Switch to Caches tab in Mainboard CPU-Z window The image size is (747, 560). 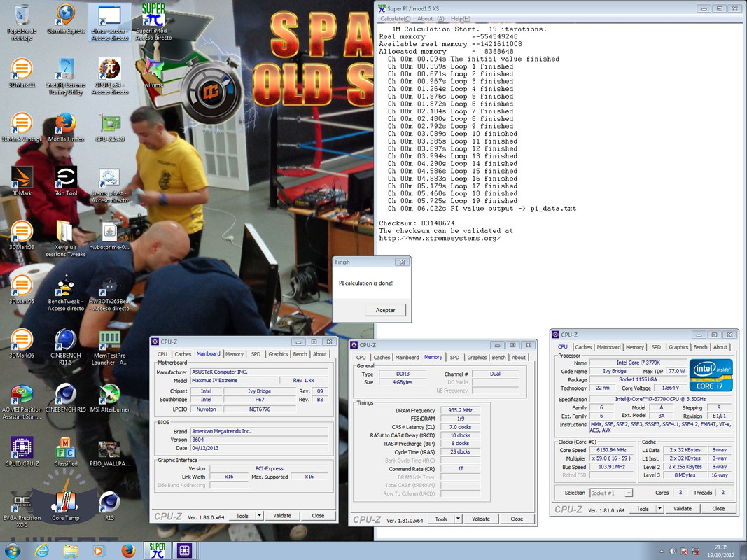[183, 354]
